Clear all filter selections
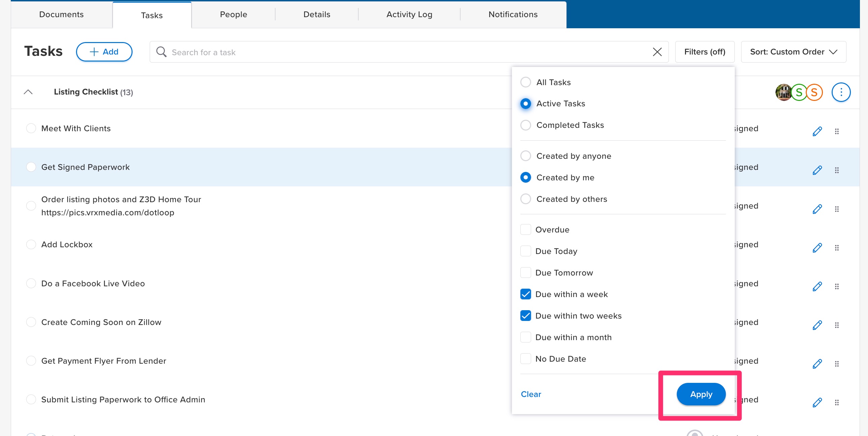Screen dimensions: 868x436 tap(531, 394)
